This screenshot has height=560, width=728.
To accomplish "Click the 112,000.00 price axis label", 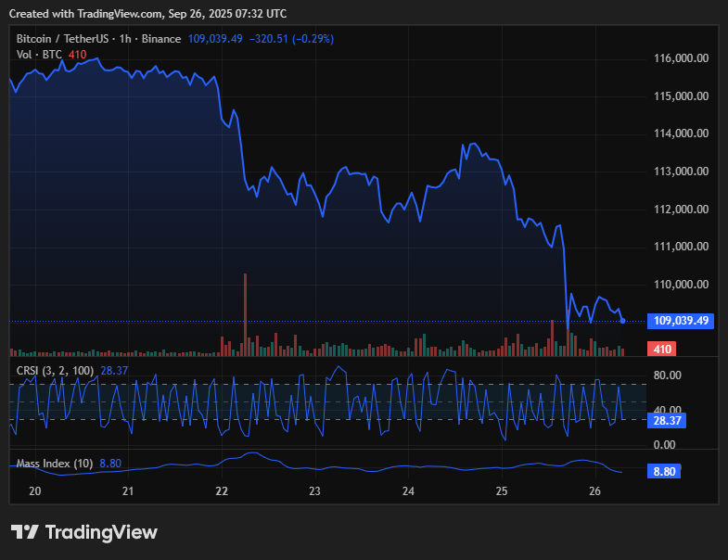I will pyautogui.click(x=681, y=209).
